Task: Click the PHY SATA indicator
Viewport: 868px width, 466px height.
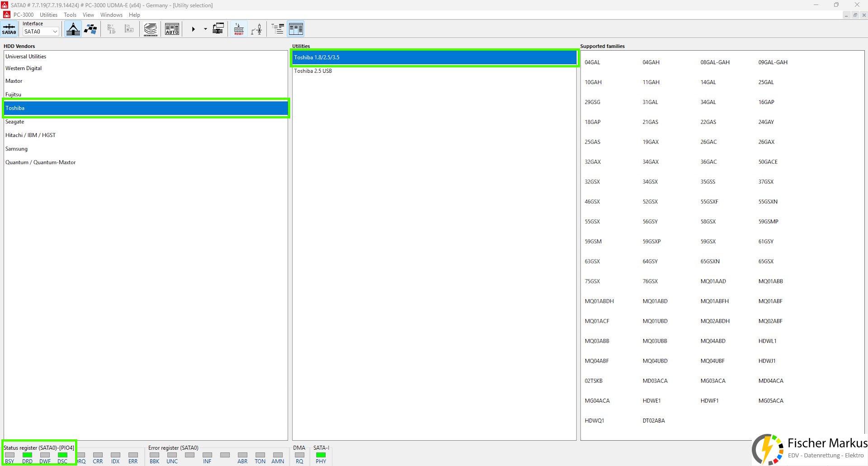Action: (x=321, y=455)
